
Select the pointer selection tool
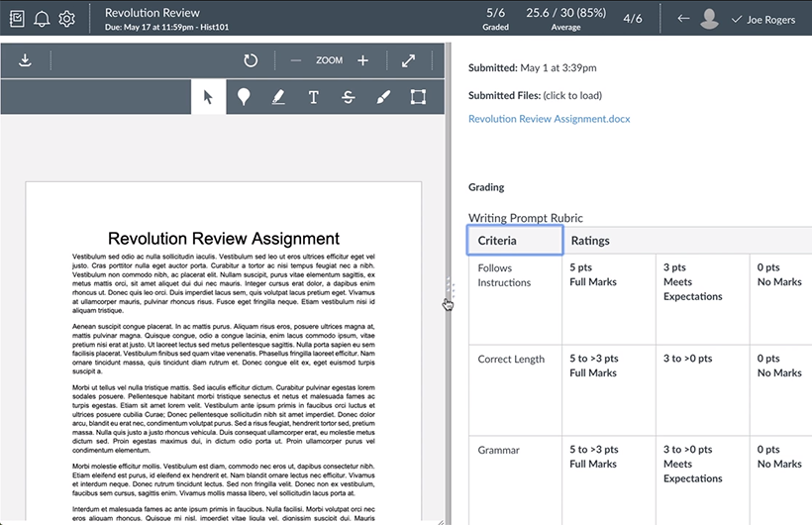(x=208, y=97)
